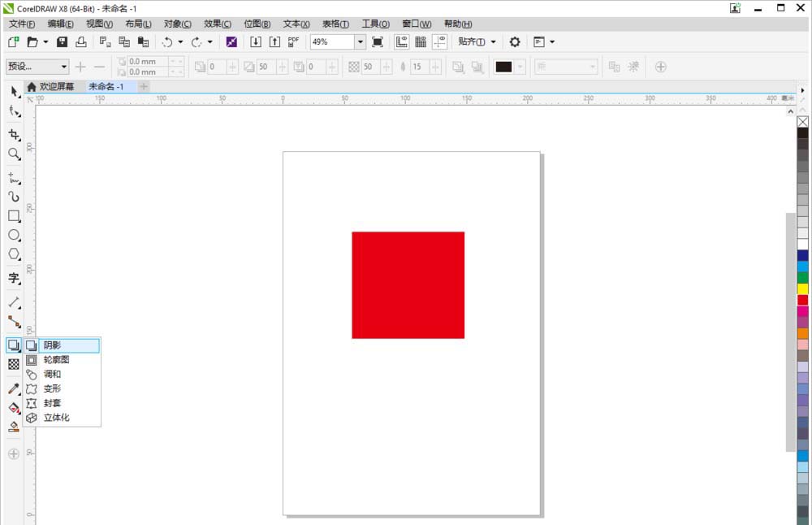This screenshot has height=525, width=812.
Task: Choose the Ellipse tool
Action: tap(14, 235)
